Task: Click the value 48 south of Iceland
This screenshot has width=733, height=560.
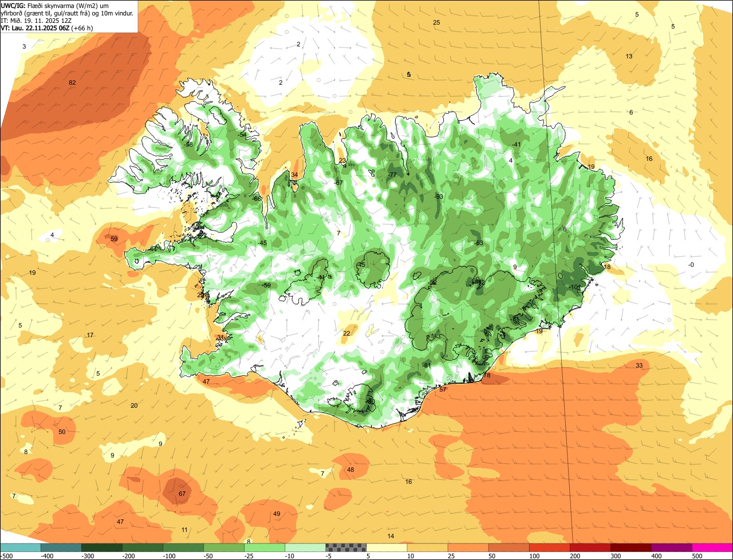Action: [x=350, y=470]
